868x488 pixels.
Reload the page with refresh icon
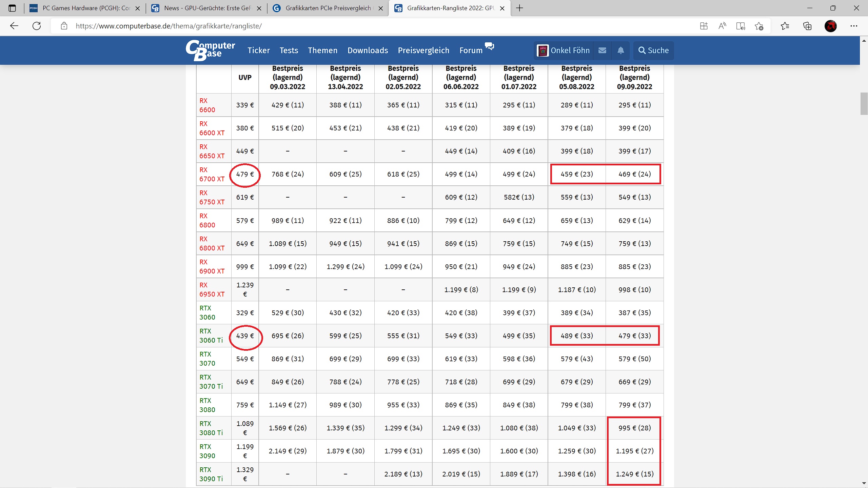click(x=37, y=26)
